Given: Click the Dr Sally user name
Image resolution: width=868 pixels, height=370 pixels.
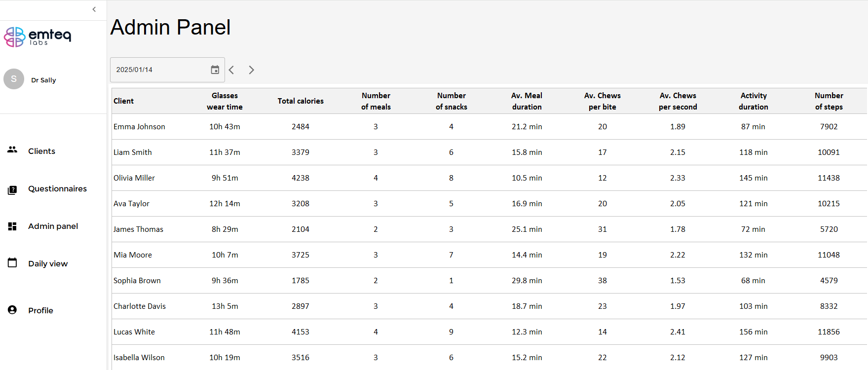Looking at the screenshot, I should tap(43, 80).
